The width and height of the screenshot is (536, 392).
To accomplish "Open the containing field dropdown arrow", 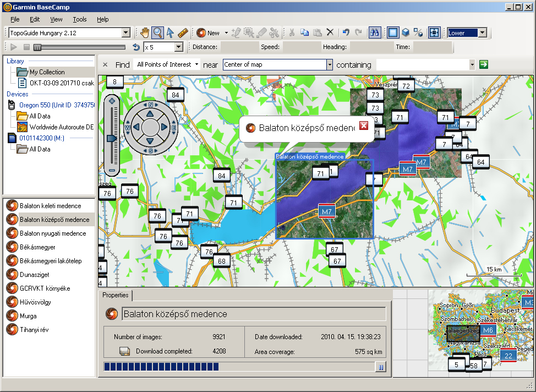I will pyautogui.click(x=472, y=64).
